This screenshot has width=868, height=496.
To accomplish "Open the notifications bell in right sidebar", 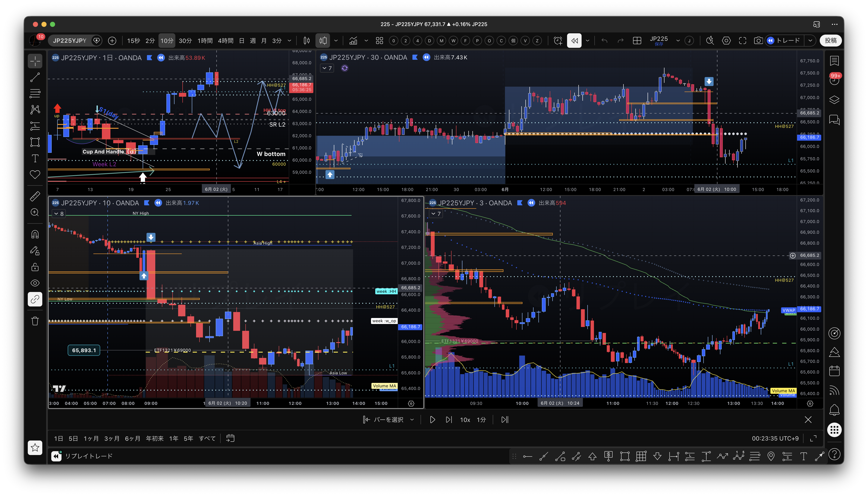I will (x=834, y=410).
